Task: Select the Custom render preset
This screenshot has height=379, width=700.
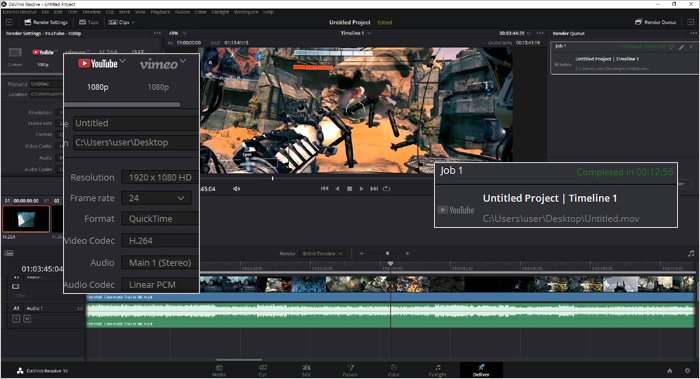Action: tap(15, 56)
